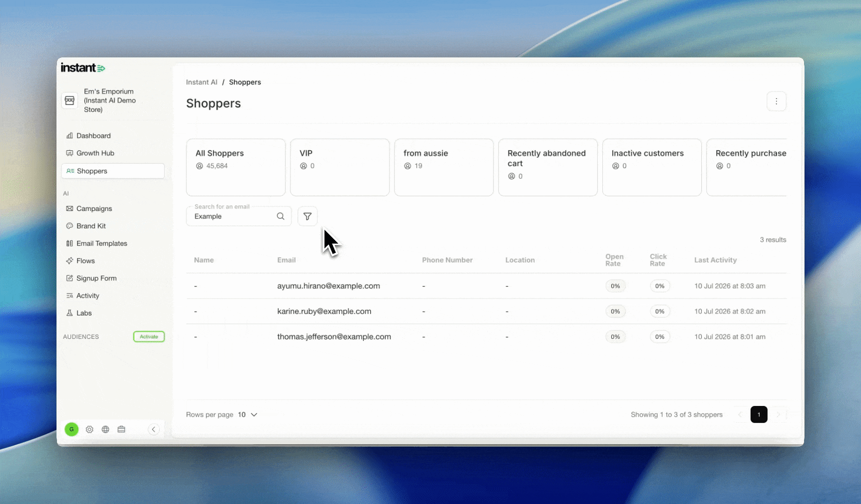Click the globe language icon
Viewport: 861px width, 504px height.
tap(106, 429)
